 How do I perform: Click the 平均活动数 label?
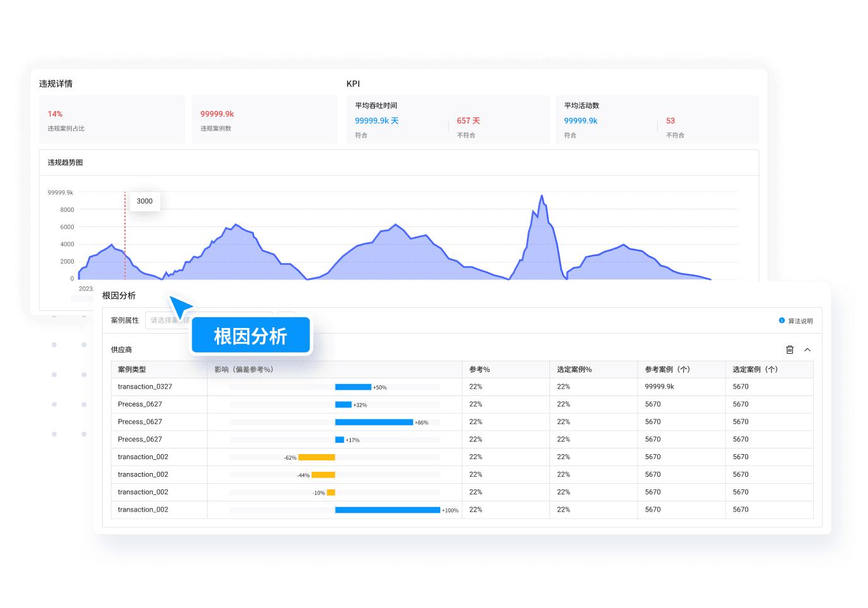point(582,105)
